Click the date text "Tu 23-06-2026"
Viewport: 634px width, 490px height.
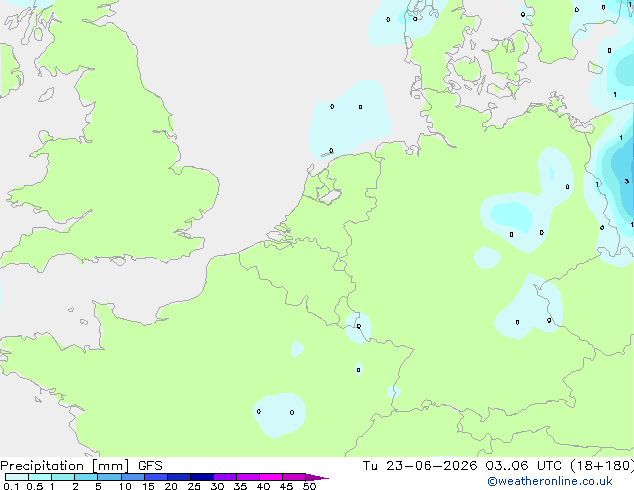click(420, 466)
